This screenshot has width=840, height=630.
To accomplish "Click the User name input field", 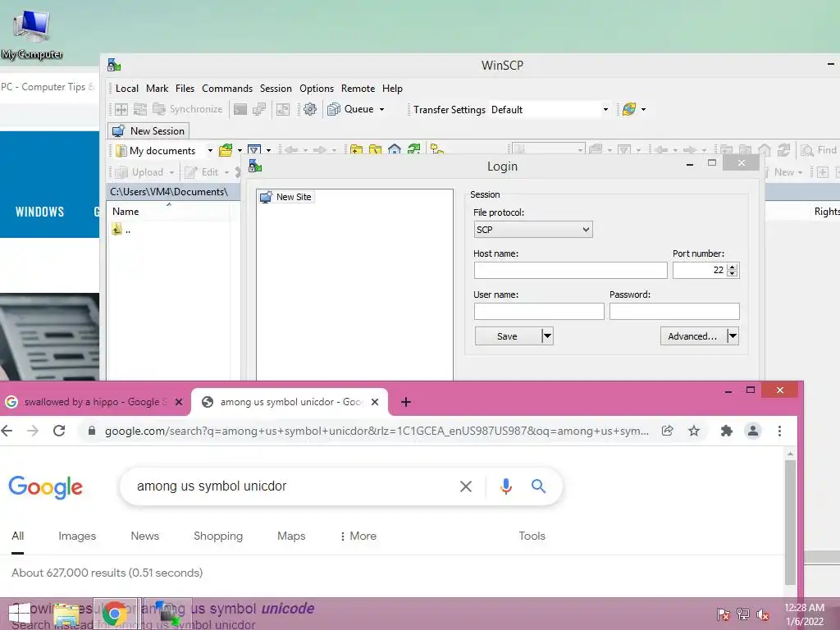I will click(539, 311).
